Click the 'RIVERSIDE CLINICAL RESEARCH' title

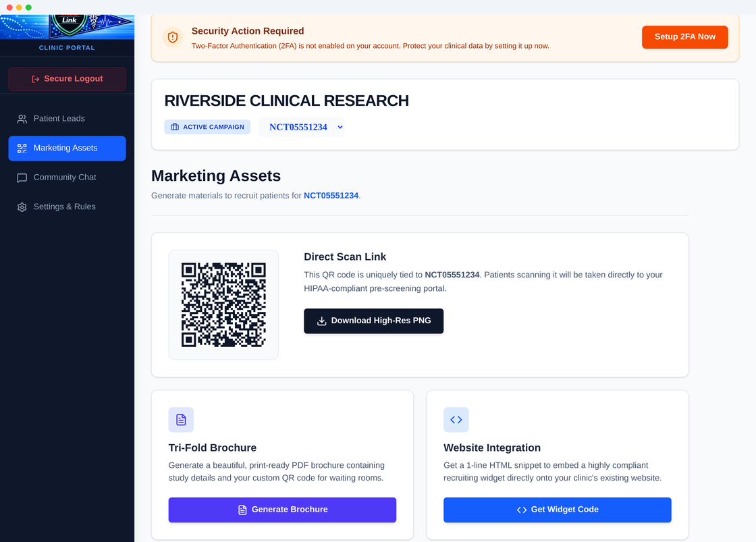point(286,101)
